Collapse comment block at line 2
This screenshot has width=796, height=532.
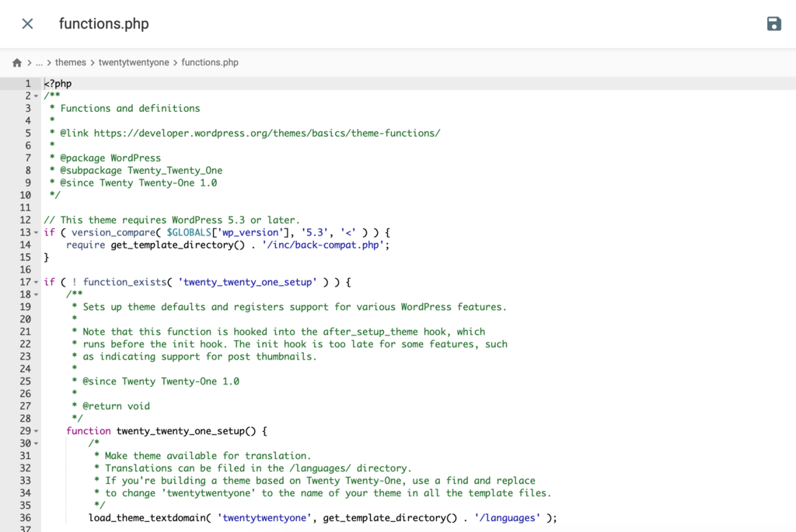pos(36,96)
